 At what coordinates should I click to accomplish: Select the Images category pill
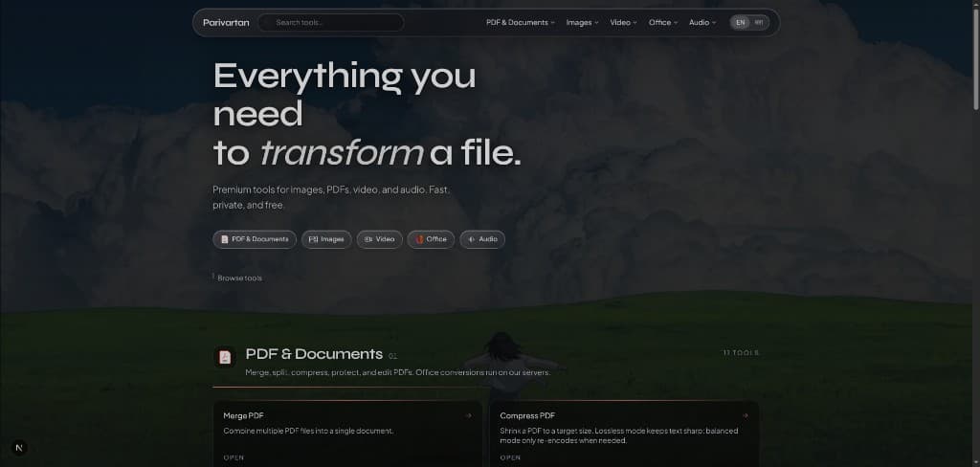click(326, 239)
